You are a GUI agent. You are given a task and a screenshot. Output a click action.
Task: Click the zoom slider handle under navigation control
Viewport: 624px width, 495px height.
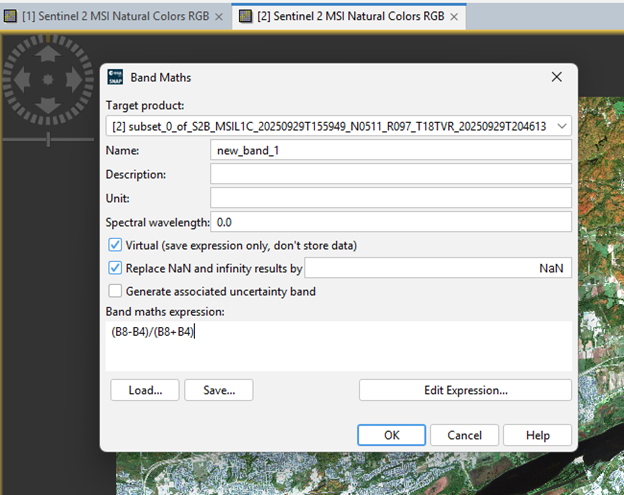pos(48,140)
